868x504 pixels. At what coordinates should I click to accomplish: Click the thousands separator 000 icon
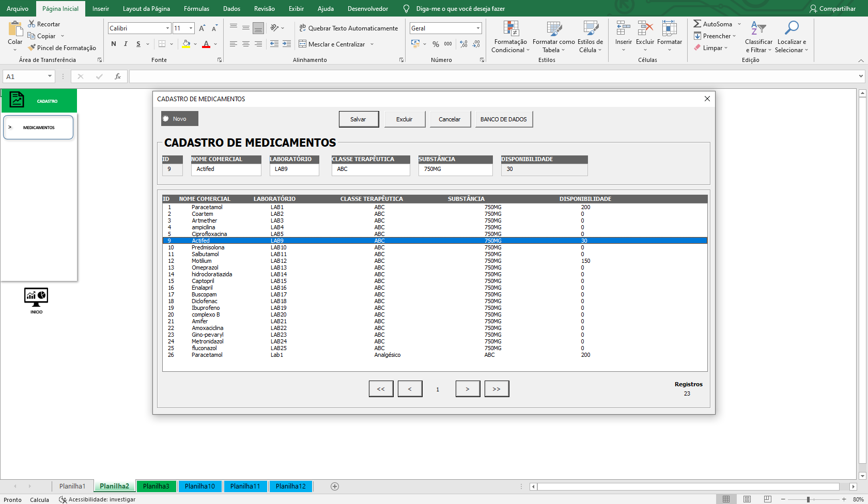[448, 44]
